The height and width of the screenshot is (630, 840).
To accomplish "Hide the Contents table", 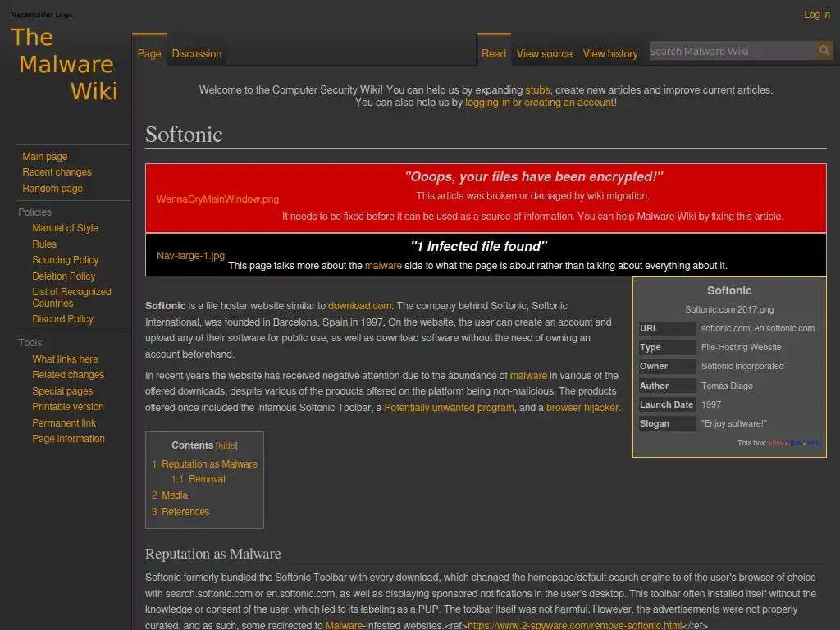I will (x=226, y=445).
